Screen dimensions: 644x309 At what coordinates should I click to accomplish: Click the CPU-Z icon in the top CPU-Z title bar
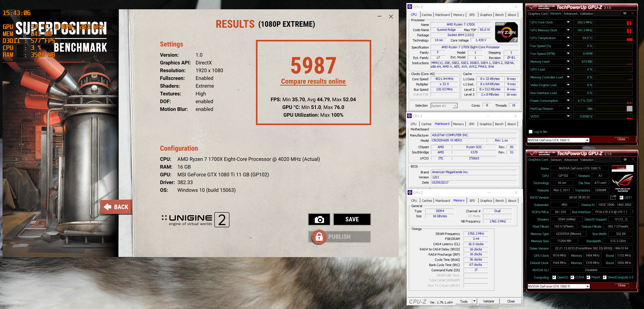click(x=410, y=7)
